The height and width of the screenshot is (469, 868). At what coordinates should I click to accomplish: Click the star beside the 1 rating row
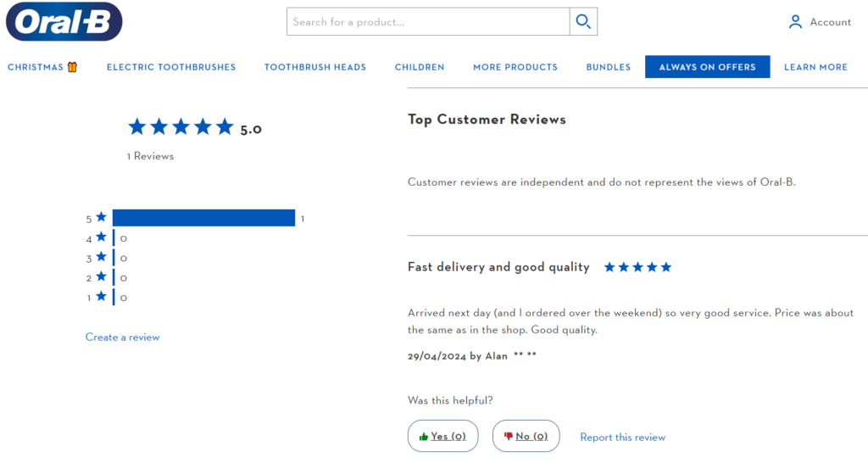[x=102, y=296]
